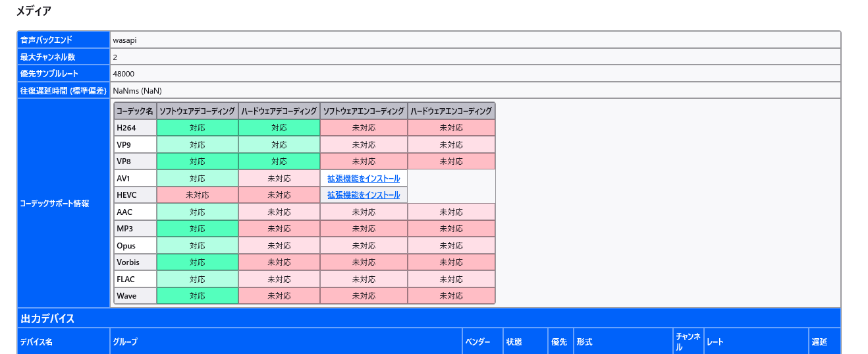Viewport: 868px width, 354px height.
Task: Click the ハードウェアデコーディング column header
Action: coord(279,111)
